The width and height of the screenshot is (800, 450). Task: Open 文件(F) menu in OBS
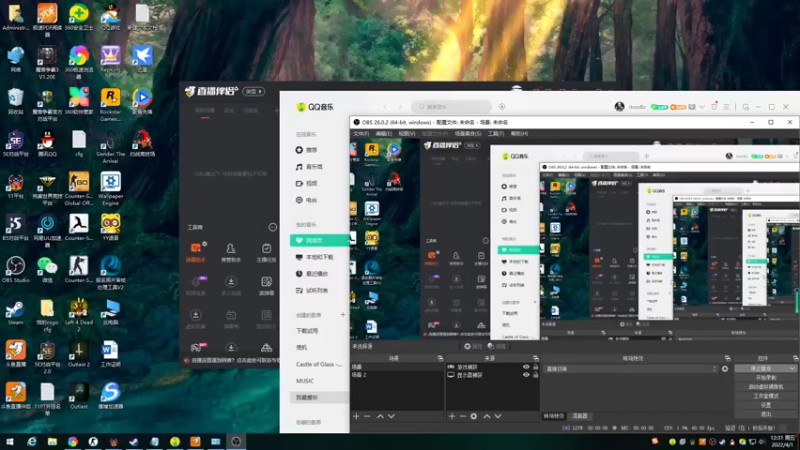click(361, 134)
